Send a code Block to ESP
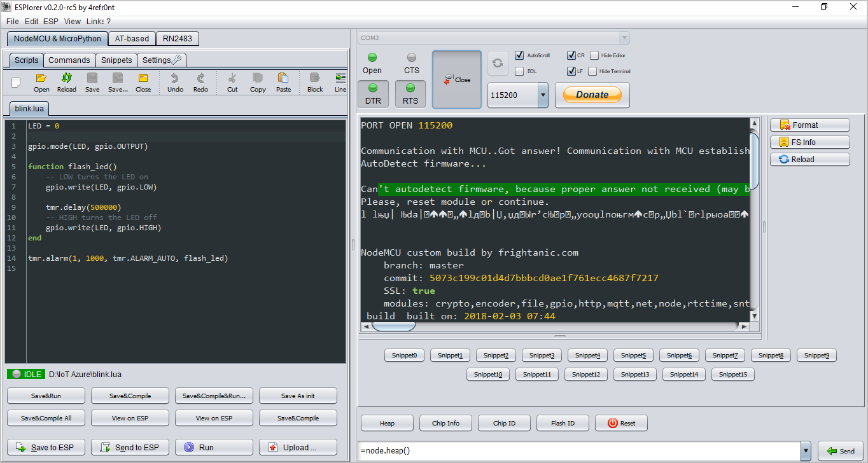This screenshot has height=463, width=868. pos(314,81)
